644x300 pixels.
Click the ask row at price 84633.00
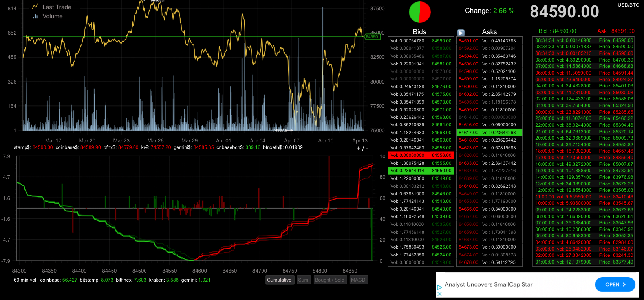coord(489,163)
